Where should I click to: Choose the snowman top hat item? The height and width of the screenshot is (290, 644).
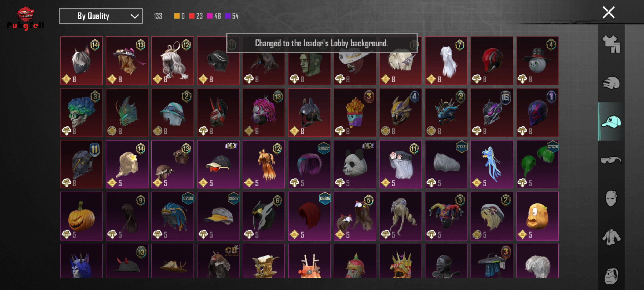[537, 61]
